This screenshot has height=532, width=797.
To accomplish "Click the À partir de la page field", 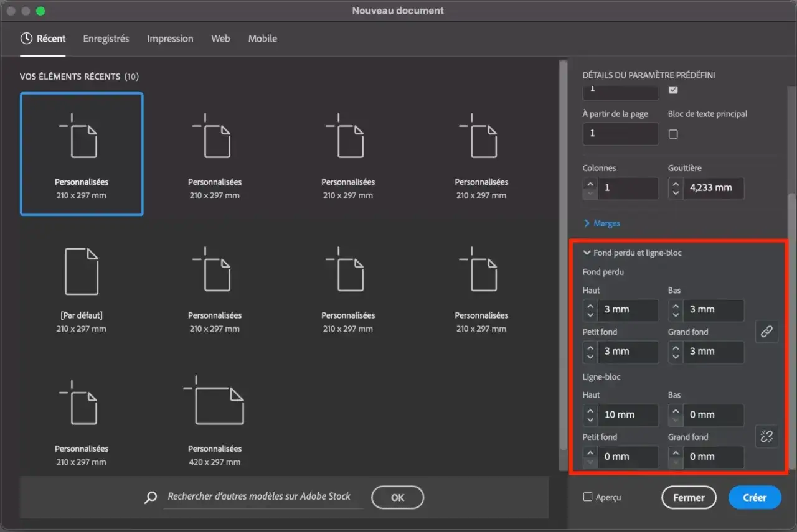I will [x=621, y=134].
